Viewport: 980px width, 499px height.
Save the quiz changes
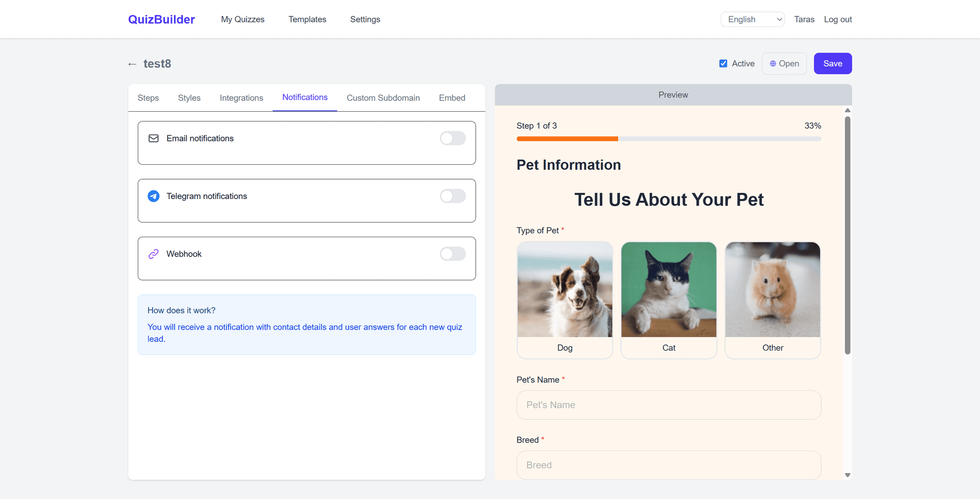click(832, 63)
